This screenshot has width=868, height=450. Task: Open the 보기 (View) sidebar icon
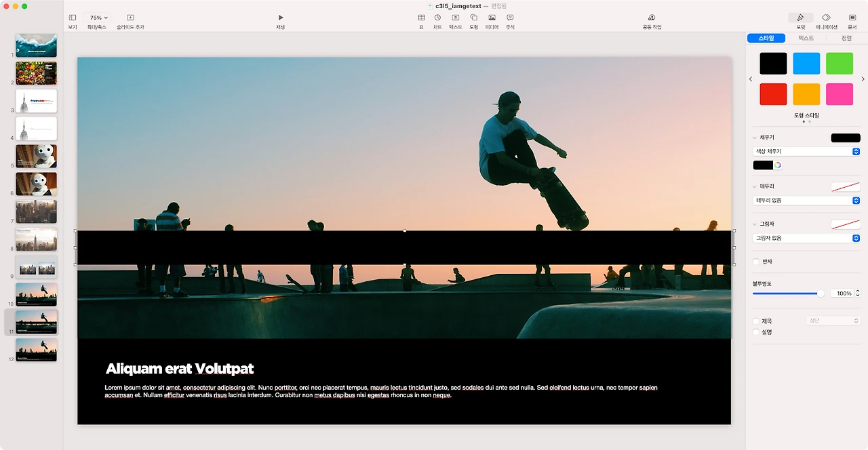point(73,18)
